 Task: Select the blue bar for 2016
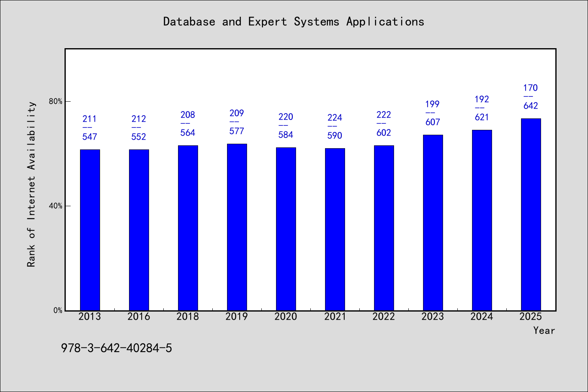point(139,230)
